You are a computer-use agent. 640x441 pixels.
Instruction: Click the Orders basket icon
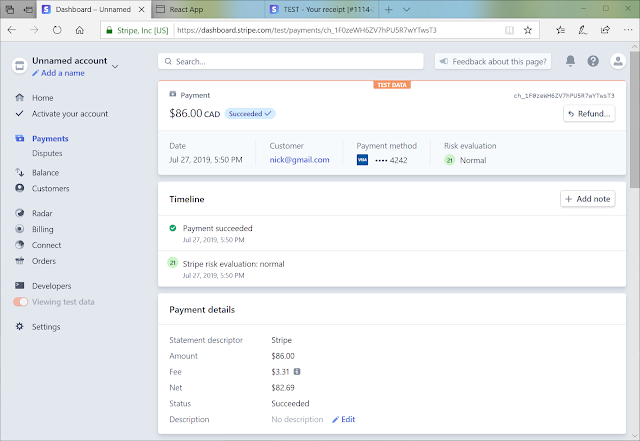point(19,261)
